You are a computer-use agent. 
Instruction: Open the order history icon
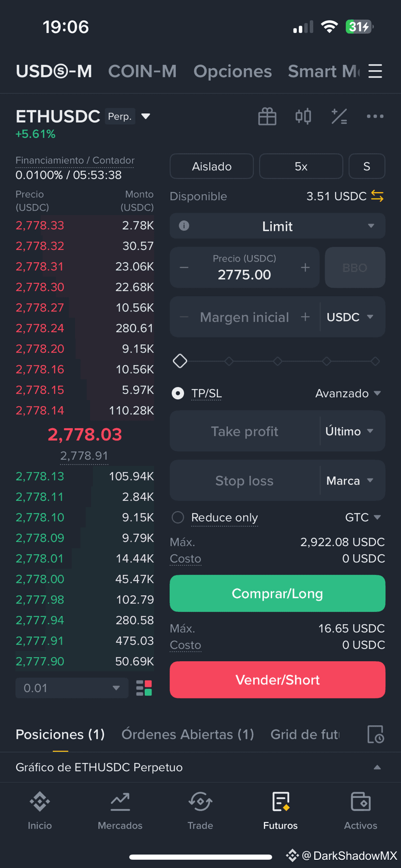coord(375,734)
